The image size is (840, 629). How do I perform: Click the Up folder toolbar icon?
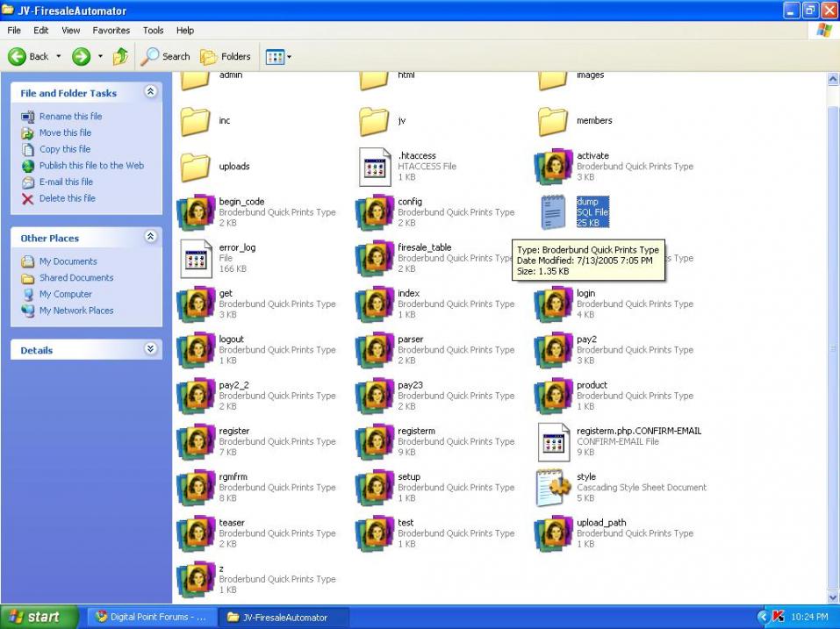tap(120, 56)
